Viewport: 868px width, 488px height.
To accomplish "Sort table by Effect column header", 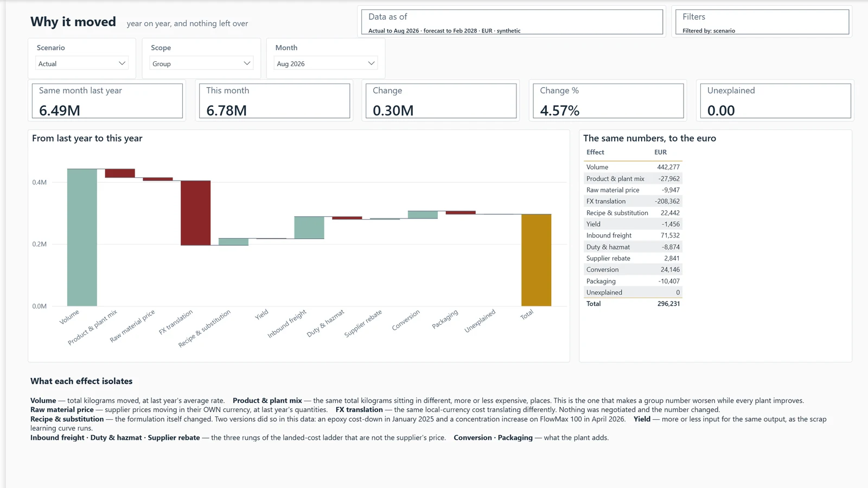I will [595, 152].
